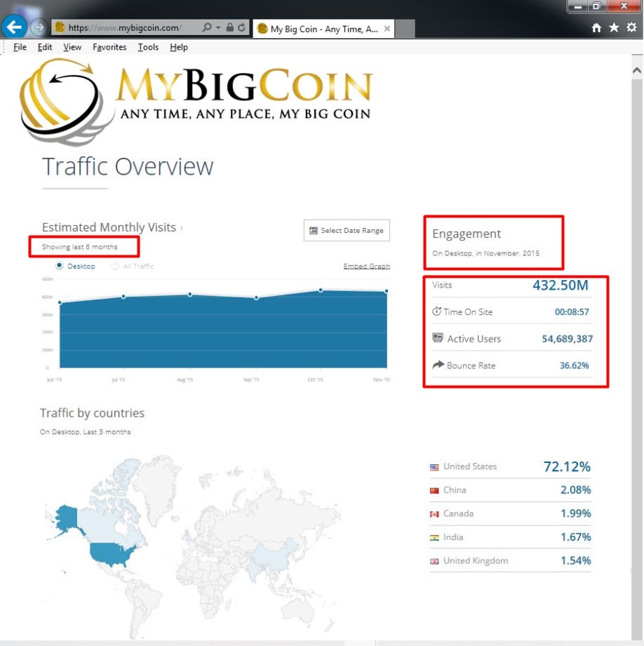Open the Edit menu
This screenshot has height=646, width=644.
point(44,47)
